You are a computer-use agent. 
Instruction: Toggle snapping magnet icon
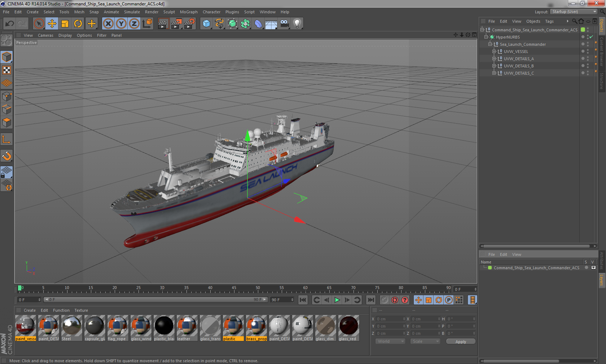click(x=6, y=156)
